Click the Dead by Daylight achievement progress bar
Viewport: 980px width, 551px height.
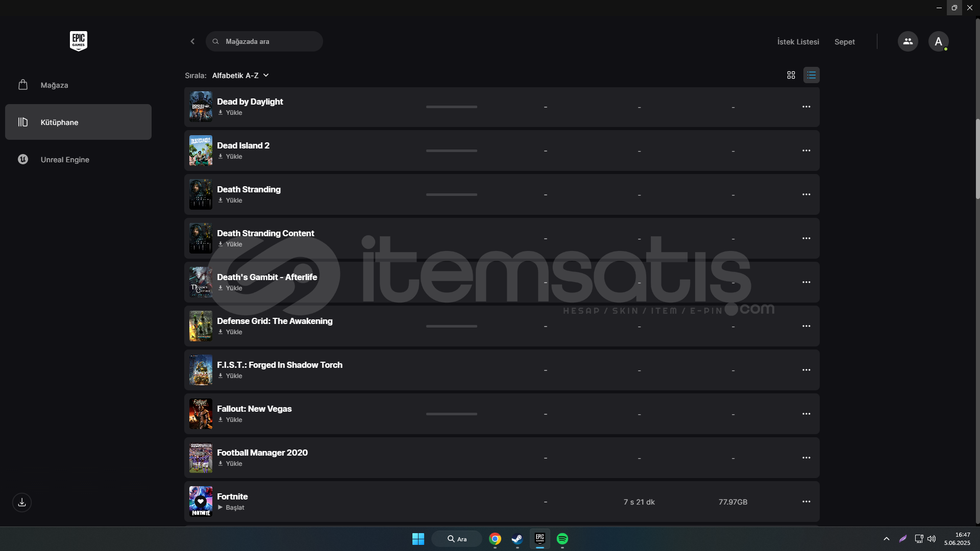(452, 107)
